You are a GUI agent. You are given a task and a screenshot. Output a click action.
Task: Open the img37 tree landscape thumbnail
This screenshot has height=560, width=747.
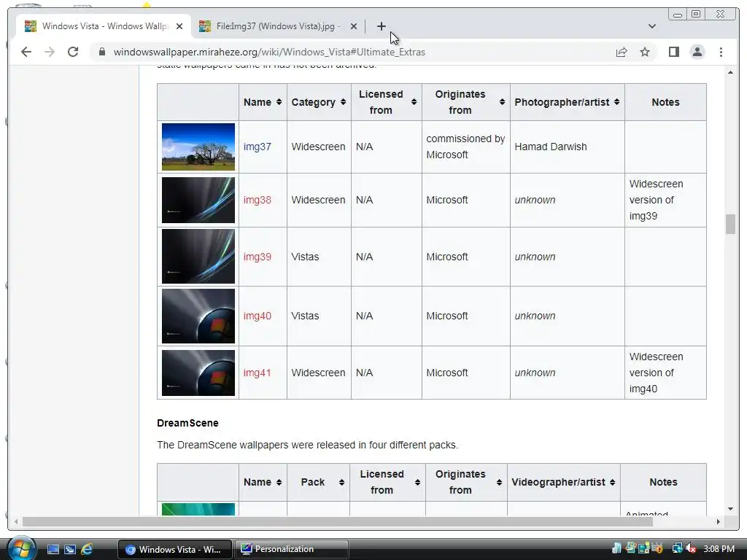click(198, 147)
